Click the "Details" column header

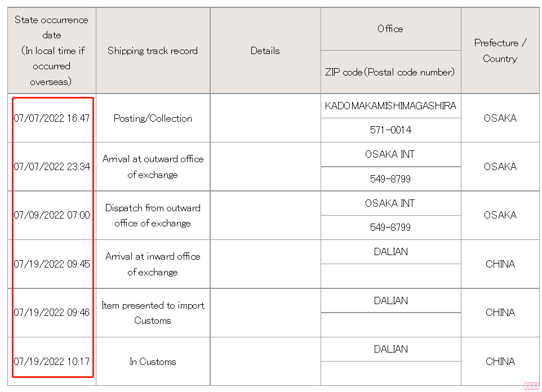pos(265,51)
